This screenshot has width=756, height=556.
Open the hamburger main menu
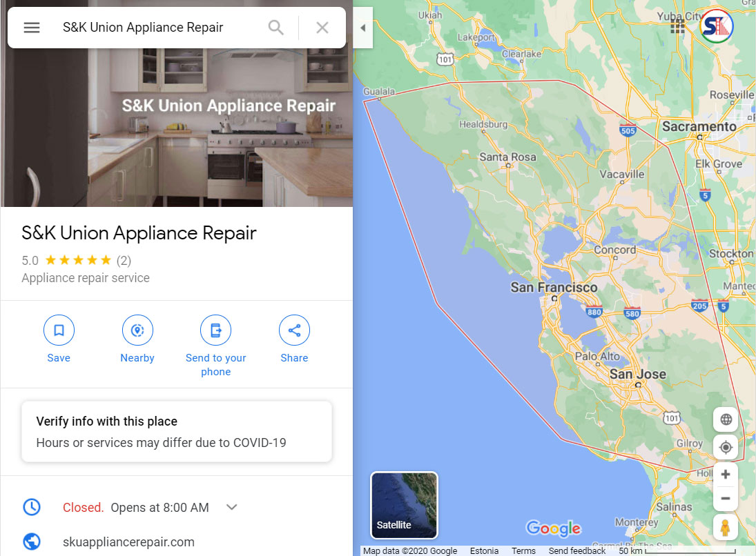[32, 28]
